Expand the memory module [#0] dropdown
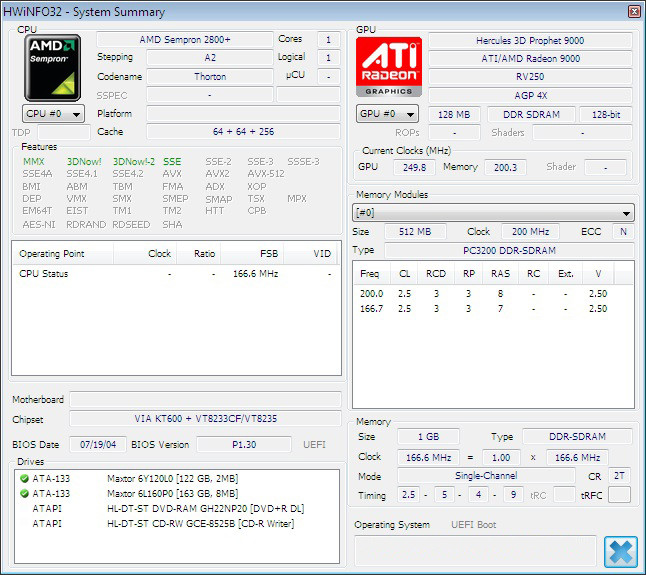646x575 pixels. pyautogui.click(x=493, y=213)
